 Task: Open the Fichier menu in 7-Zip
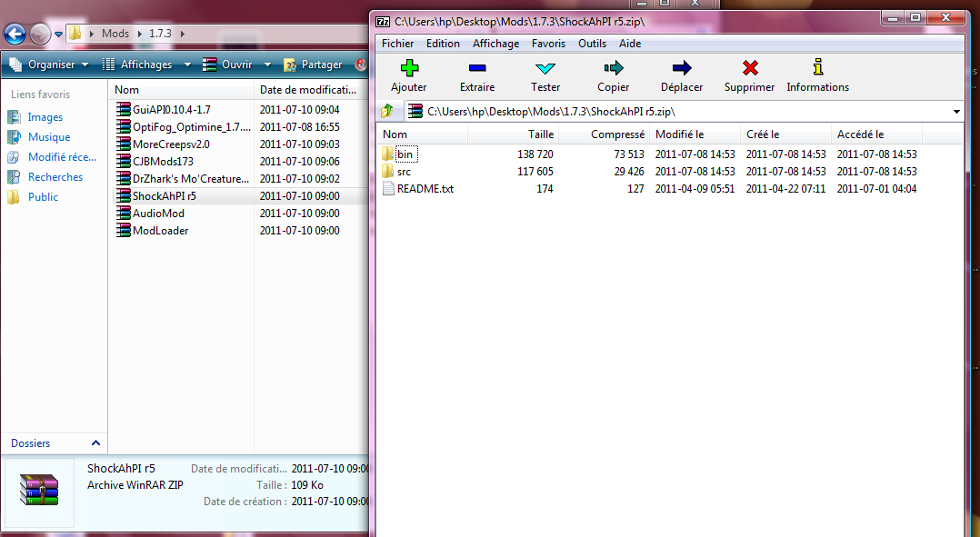pyautogui.click(x=397, y=43)
